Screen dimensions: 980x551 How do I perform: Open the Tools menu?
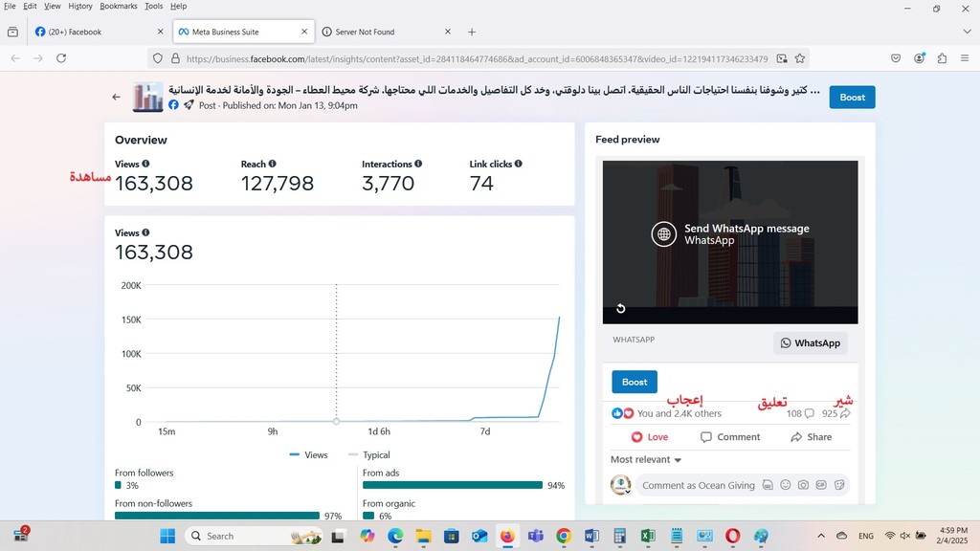pos(154,7)
